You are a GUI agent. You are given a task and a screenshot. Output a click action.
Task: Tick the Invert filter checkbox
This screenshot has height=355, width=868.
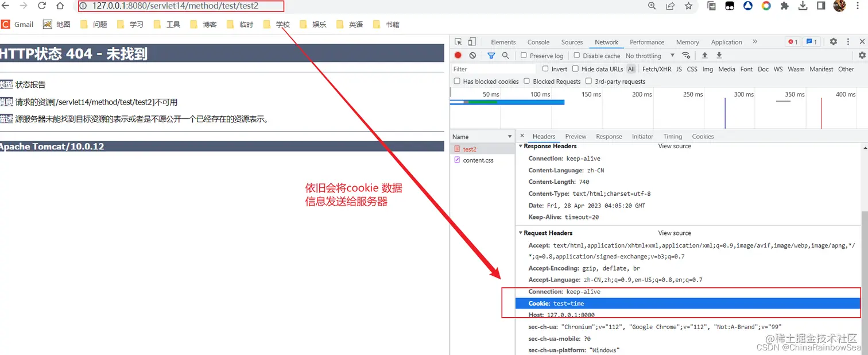click(545, 69)
